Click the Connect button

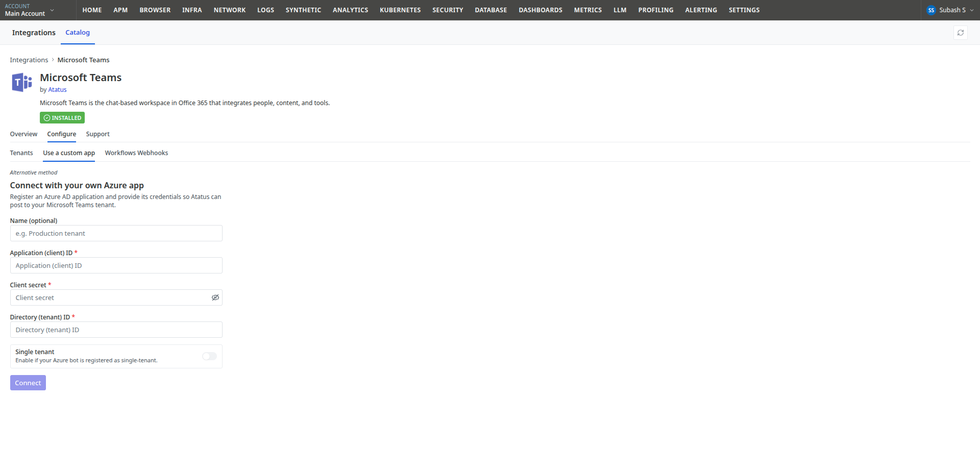click(x=28, y=383)
